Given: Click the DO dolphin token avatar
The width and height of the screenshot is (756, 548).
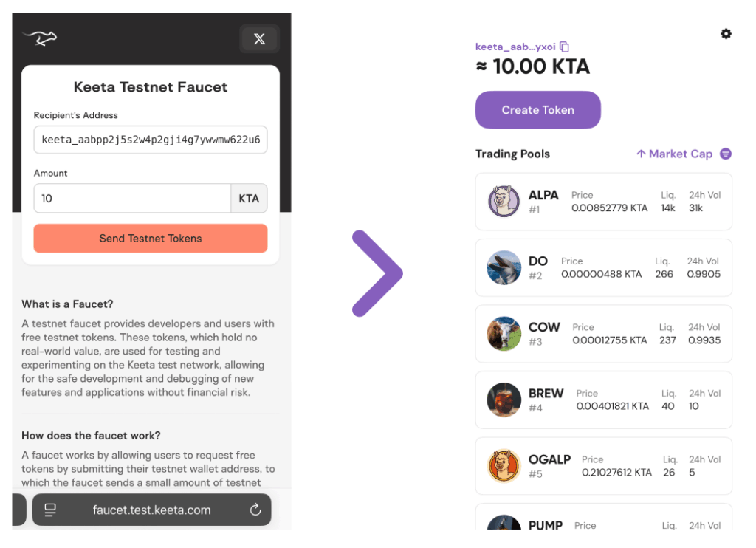Looking at the screenshot, I should point(504,267).
